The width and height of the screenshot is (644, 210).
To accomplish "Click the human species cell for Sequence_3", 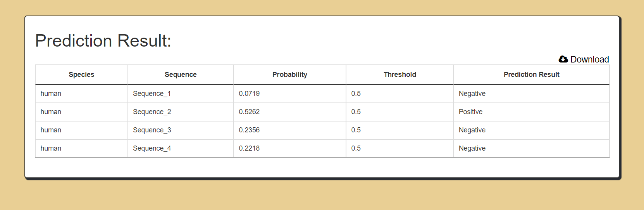I will point(51,130).
